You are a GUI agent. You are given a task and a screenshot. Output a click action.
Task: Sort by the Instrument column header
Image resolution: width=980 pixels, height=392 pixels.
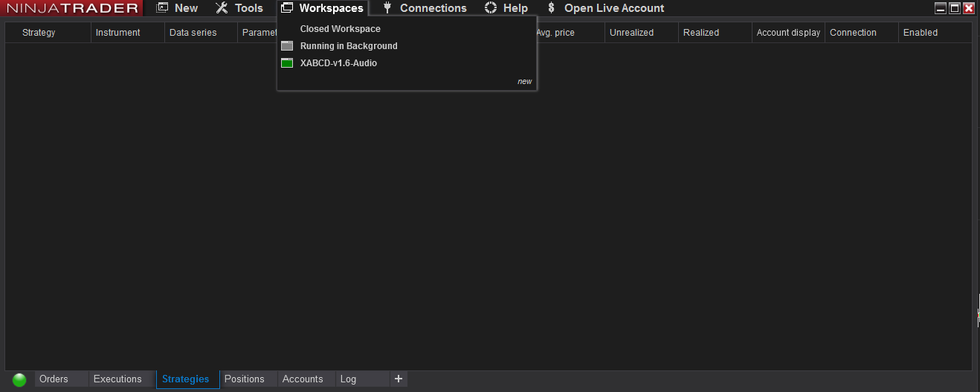click(118, 33)
